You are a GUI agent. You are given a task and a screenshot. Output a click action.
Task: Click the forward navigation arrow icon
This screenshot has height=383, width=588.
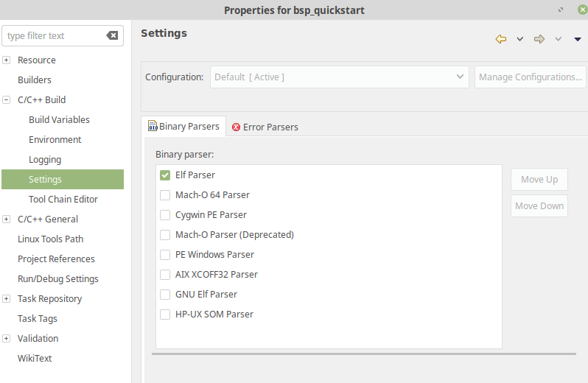click(x=539, y=39)
